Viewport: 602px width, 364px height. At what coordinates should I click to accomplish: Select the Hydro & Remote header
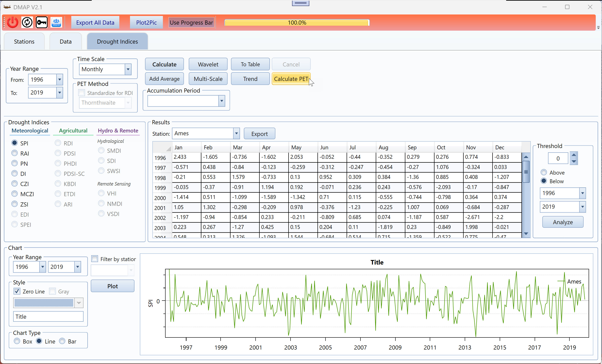click(118, 131)
